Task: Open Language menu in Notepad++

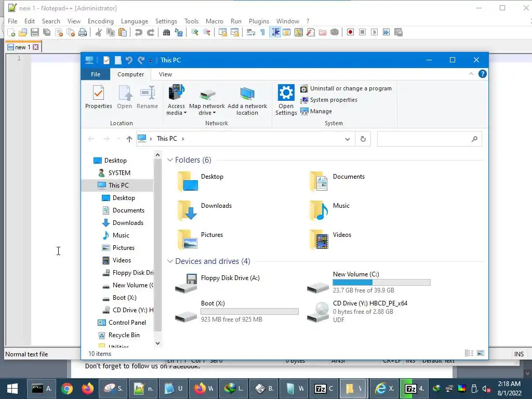Action: pos(135,21)
